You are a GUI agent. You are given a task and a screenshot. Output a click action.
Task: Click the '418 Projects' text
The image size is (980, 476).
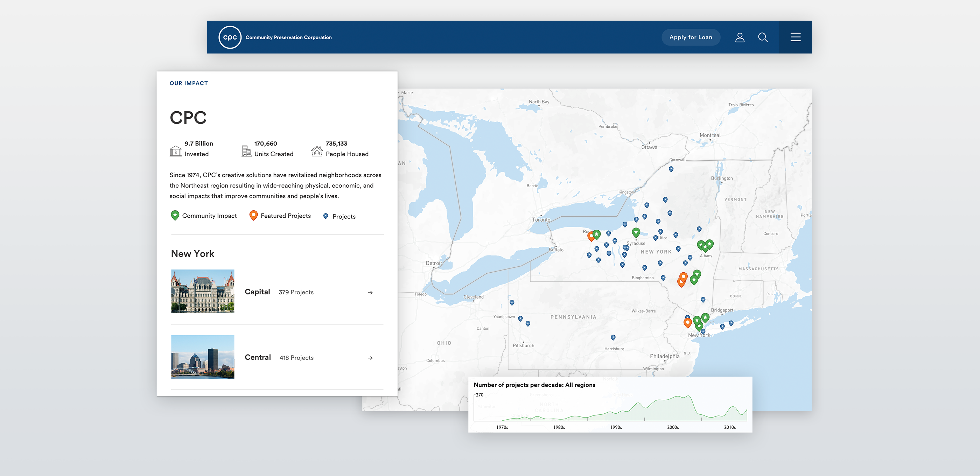pyautogui.click(x=296, y=358)
